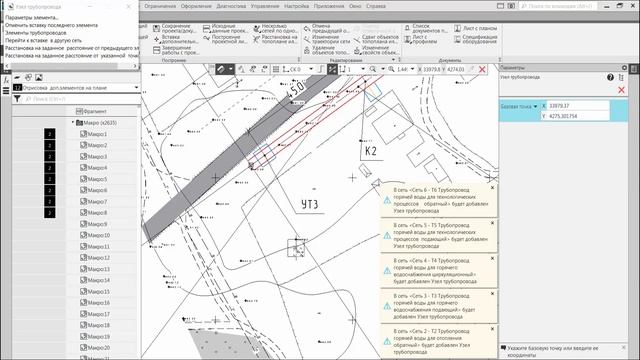Open dropdown arrow beside the dark active tool button
This screenshot has width=640, height=360.
pyautogui.click(x=231, y=69)
